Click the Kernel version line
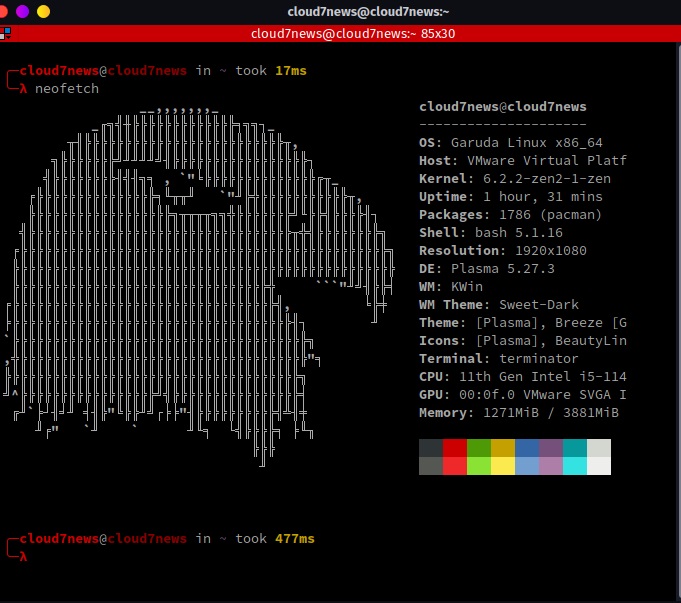Screen dimensions: 681x603 pyautogui.click(x=514, y=179)
